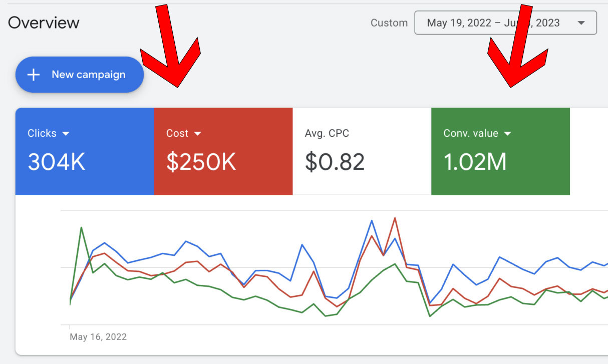Select the 304K clicks value

(56, 162)
